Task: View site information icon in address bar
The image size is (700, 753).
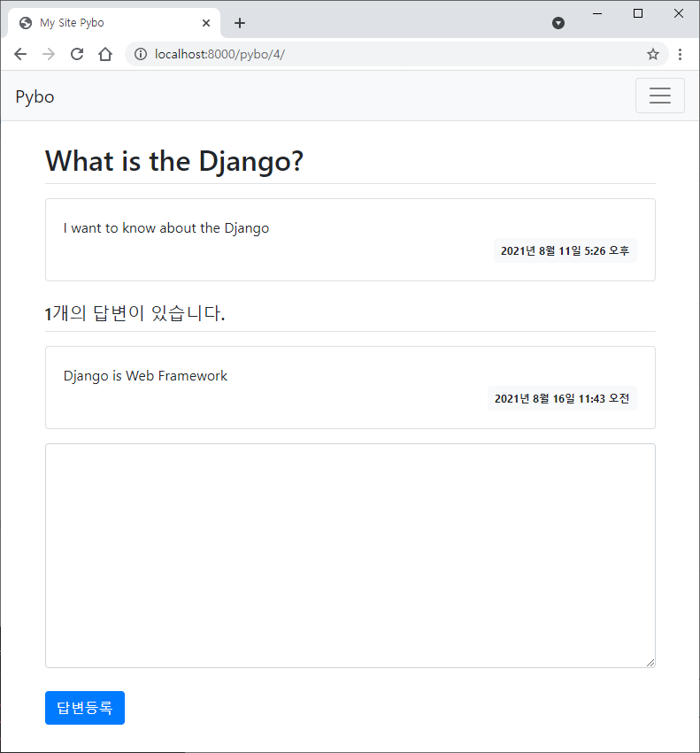Action: pyautogui.click(x=141, y=54)
